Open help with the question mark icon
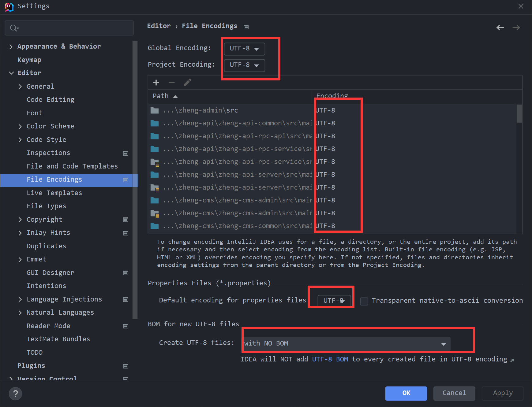Viewport: 532px width, 407px height. click(x=16, y=394)
